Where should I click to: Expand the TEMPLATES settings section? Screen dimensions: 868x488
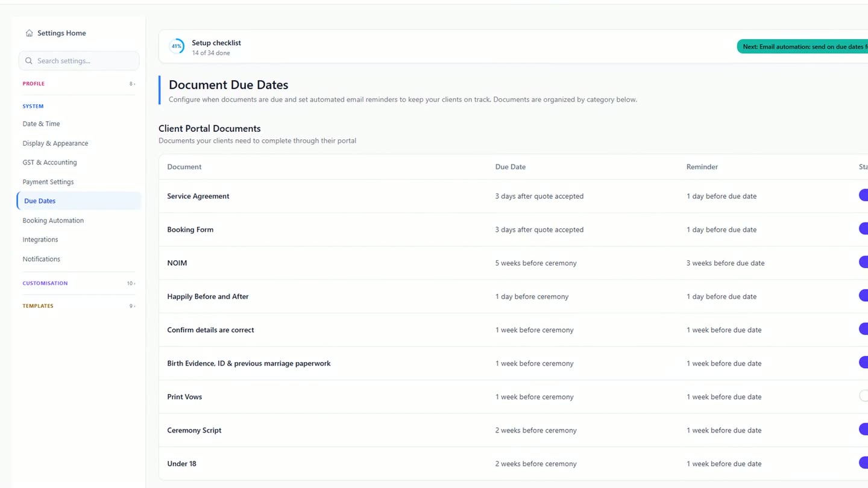[79, 306]
